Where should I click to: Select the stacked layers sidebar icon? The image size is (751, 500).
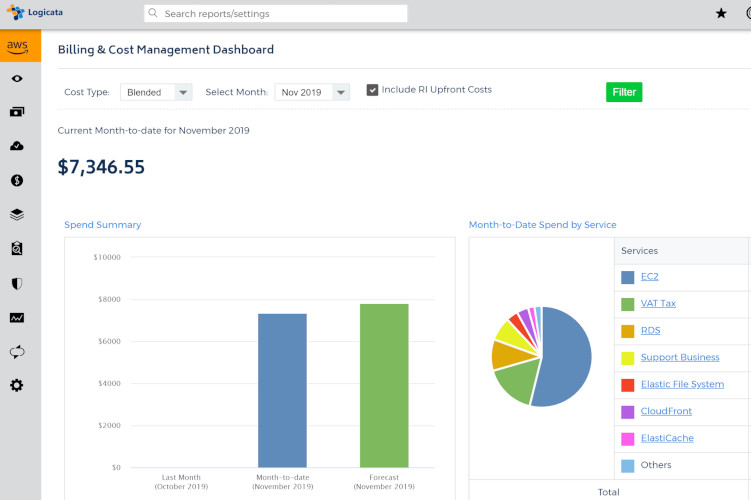[17, 215]
